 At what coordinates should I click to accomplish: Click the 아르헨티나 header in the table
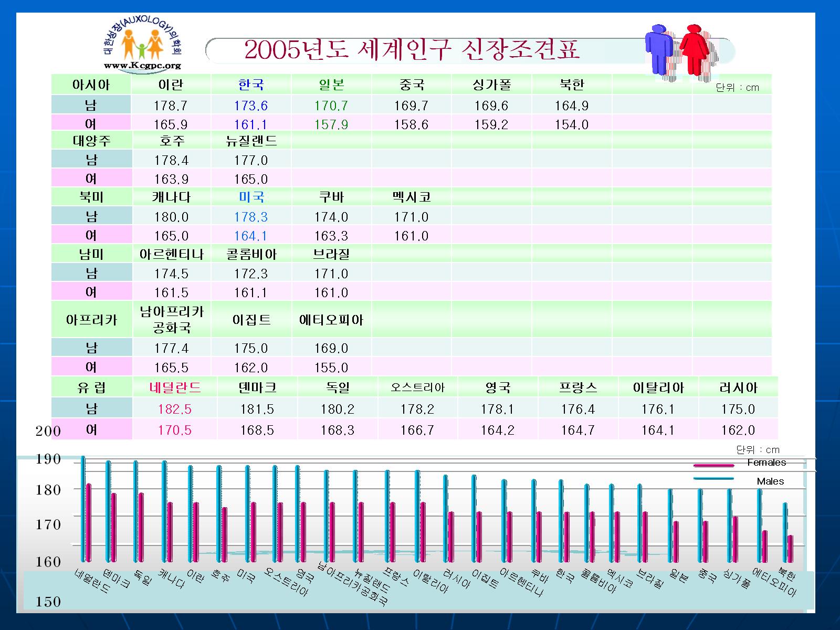171,254
